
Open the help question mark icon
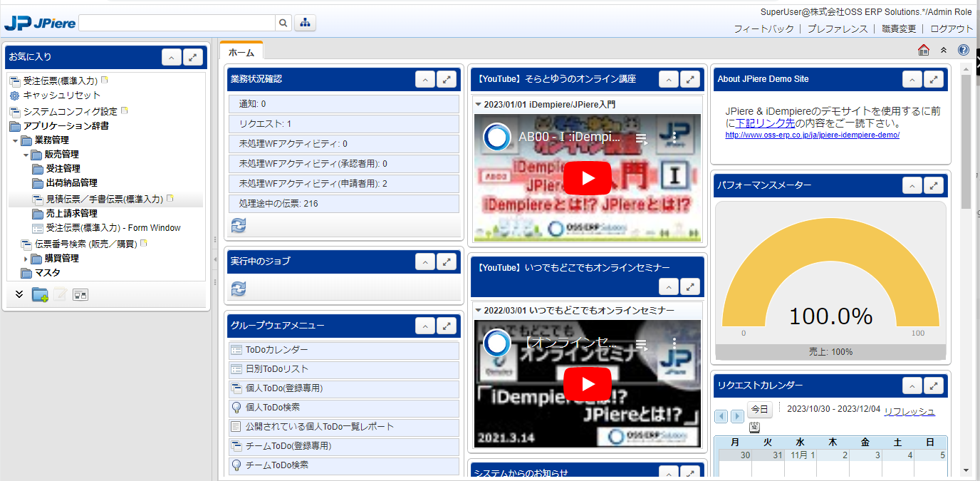(964, 50)
